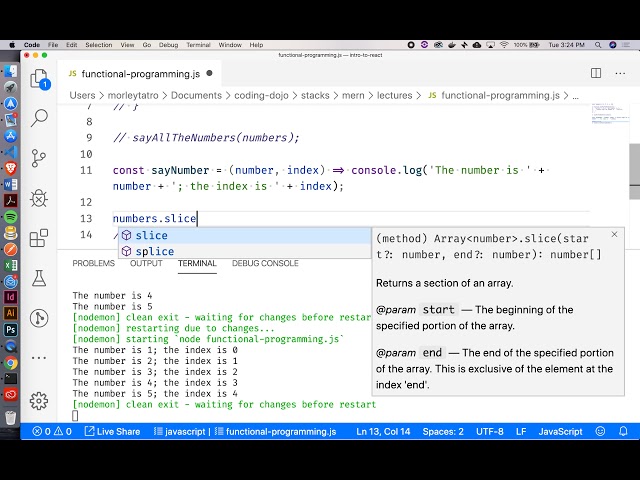Open the Explorer view in activity bar
Image resolution: width=640 pixels, height=480 pixels.
click(40, 78)
